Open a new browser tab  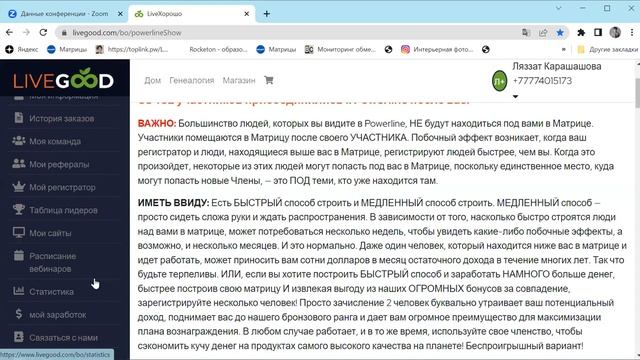tap(267, 14)
